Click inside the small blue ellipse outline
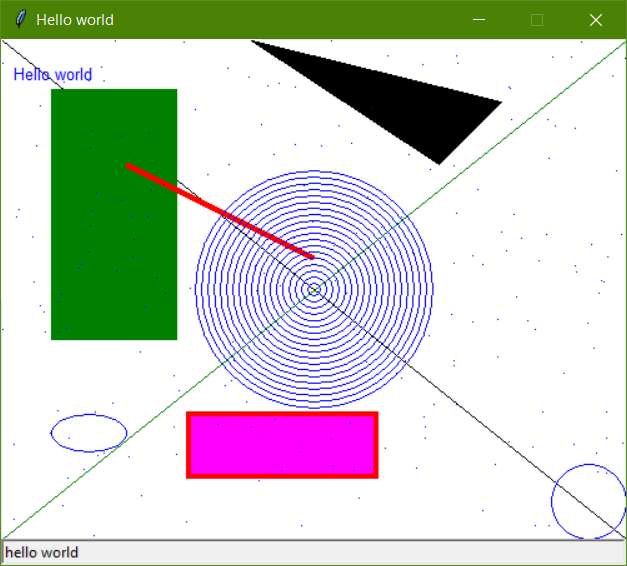This screenshot has width=627, height=566. (x=89, y=433)
